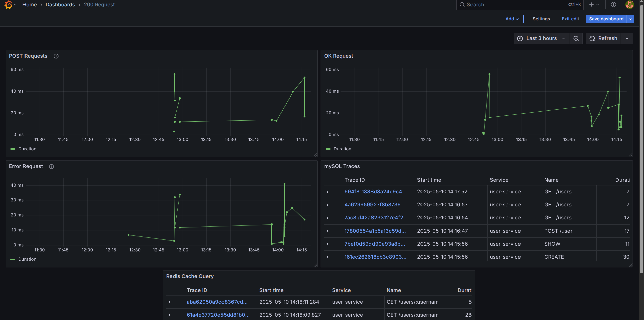Click the resize handle of mySQL Traces panel
The width and height of the screenshot is (644, 320).
631,265
